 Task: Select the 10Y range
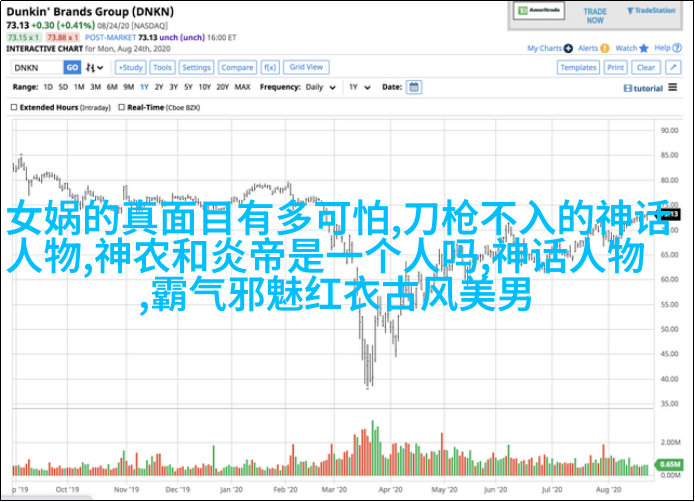pos(205,87)
